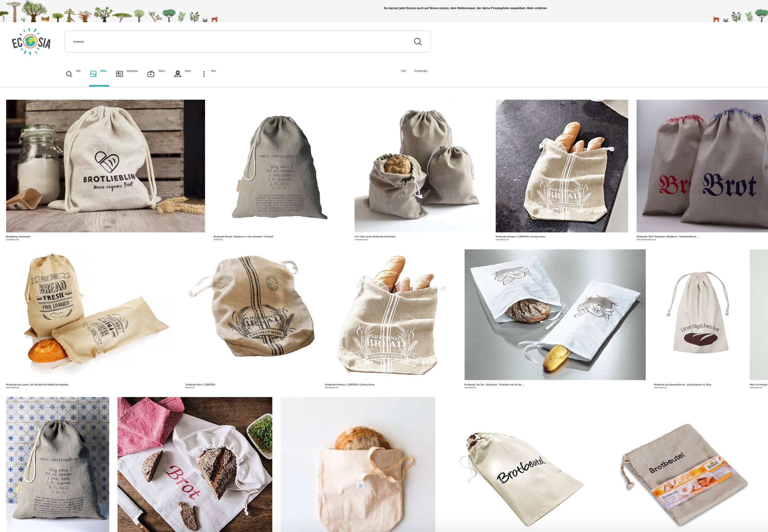Screen dimensions: 768x532
Task: Switch to the Videos tab
Action: click(161, 71)
